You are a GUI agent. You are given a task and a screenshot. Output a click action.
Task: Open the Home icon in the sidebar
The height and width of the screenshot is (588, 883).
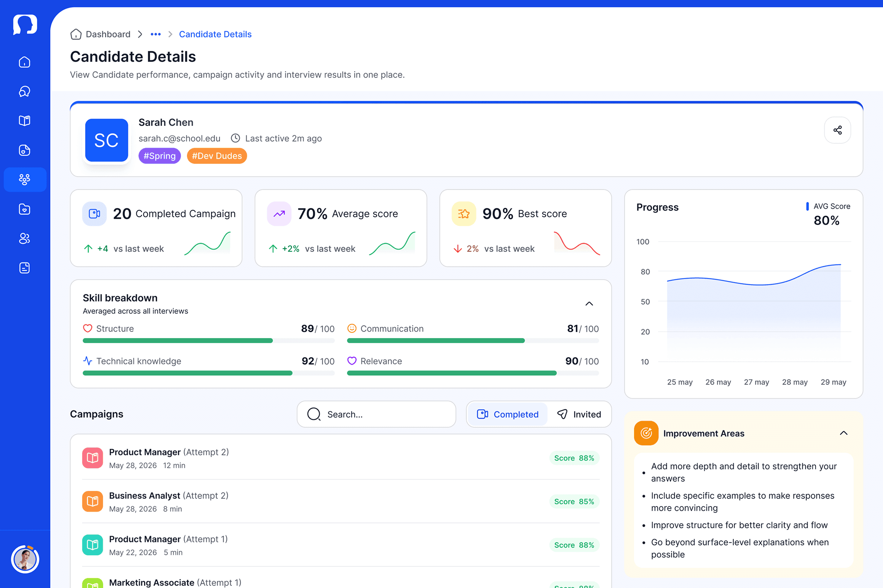click(25, 62)
